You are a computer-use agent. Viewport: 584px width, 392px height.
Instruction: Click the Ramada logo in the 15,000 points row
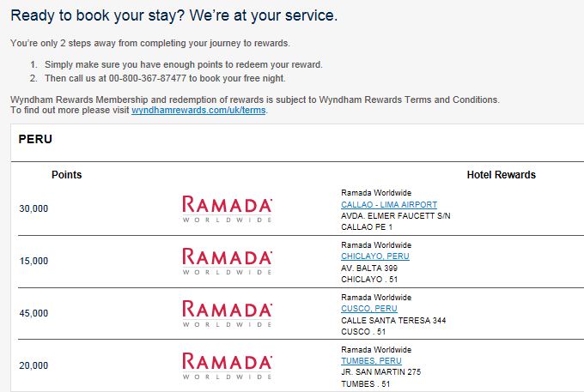coord(228,262)
